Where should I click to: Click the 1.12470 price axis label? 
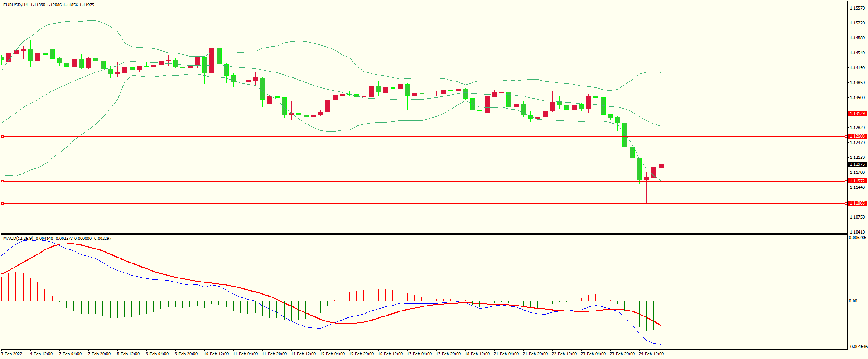pyautogui.click(x=858, y=143)
